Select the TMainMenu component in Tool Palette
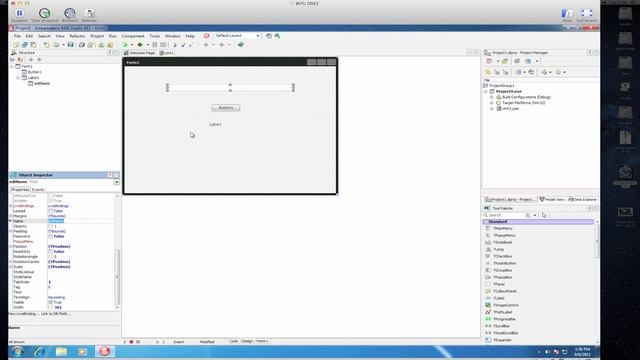The image size is (640, 360). [502, 228]
